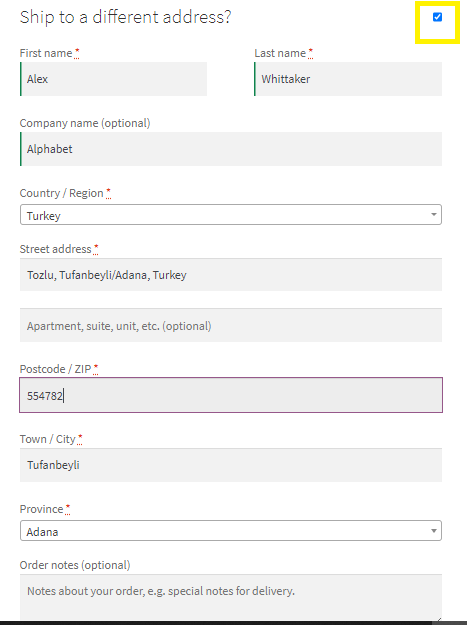Screen dimensions: 467x625
Task: Click the Country / Region label
Action: click(x=61, y=193)
